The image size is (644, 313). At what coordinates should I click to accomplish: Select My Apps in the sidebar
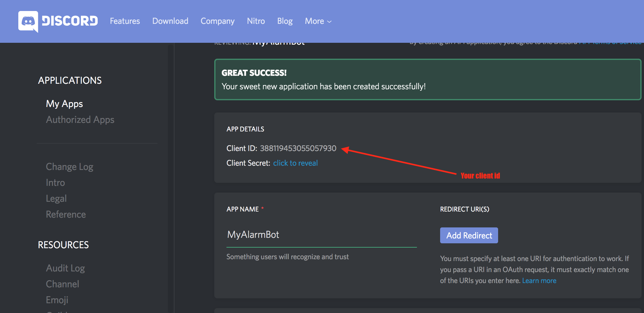point(64,104)
